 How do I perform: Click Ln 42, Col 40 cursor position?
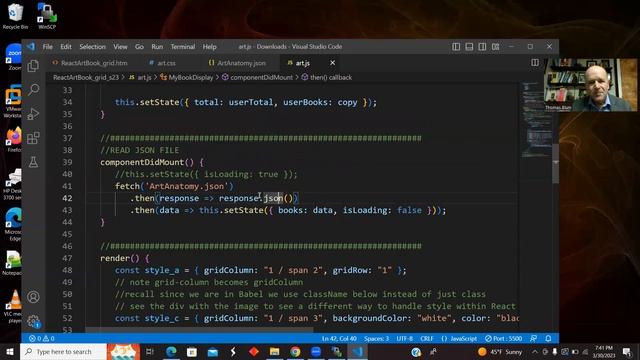point(339,338)
